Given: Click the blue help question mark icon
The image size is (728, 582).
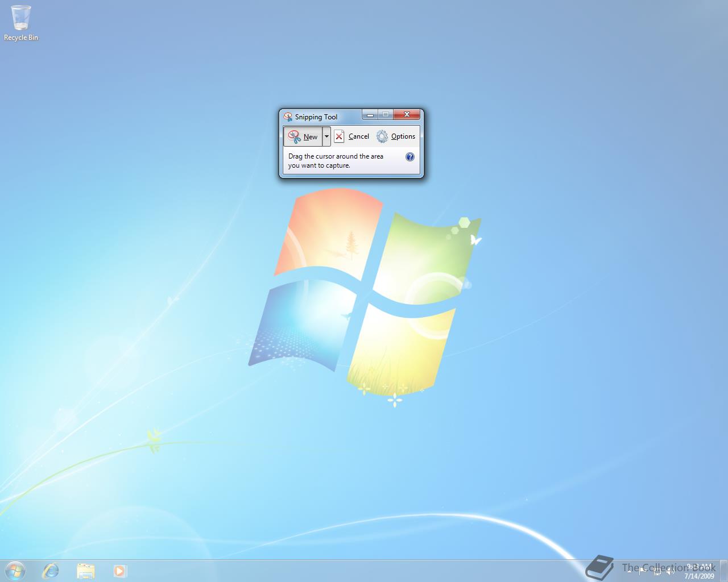Looking at the screenshot, I should 410,157.
